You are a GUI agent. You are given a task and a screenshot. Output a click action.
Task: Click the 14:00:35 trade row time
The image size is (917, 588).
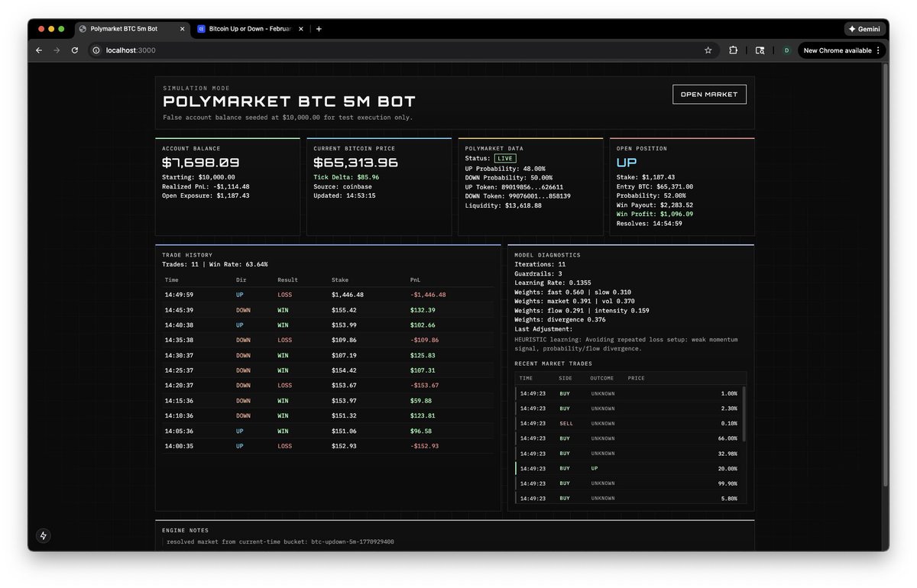pos(179,446)
